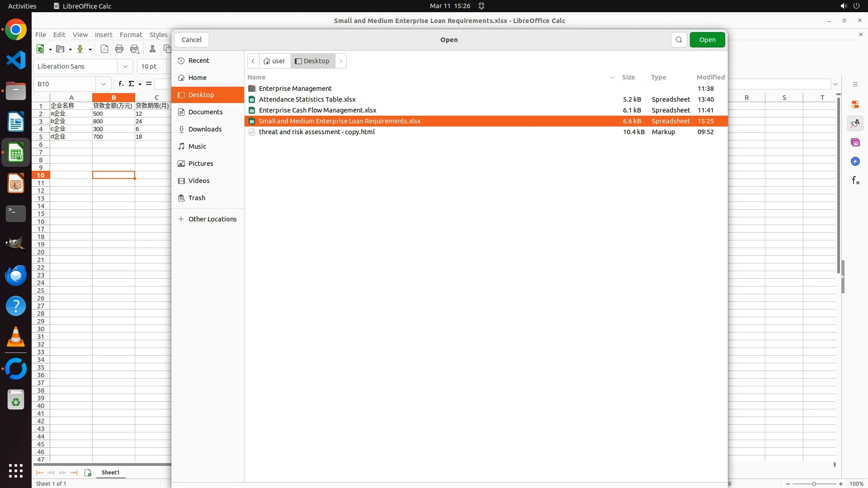
Task: Select Downloads in the dialog sidebar
Action: pos(205,129)
